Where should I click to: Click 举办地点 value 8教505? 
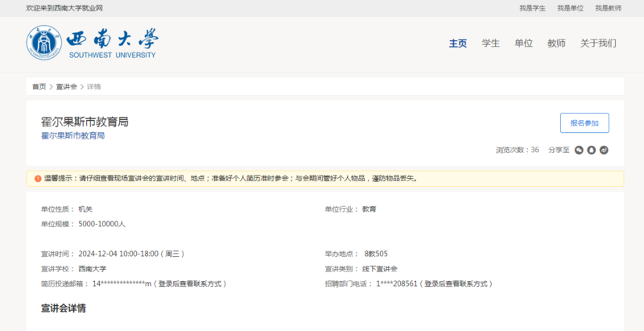(376, 254)
